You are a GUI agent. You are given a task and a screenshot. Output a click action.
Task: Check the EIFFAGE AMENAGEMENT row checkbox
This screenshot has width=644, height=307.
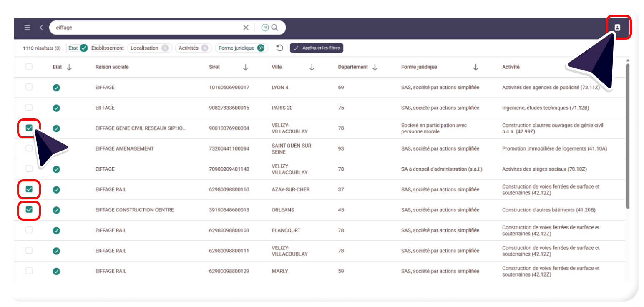[29, 148]
